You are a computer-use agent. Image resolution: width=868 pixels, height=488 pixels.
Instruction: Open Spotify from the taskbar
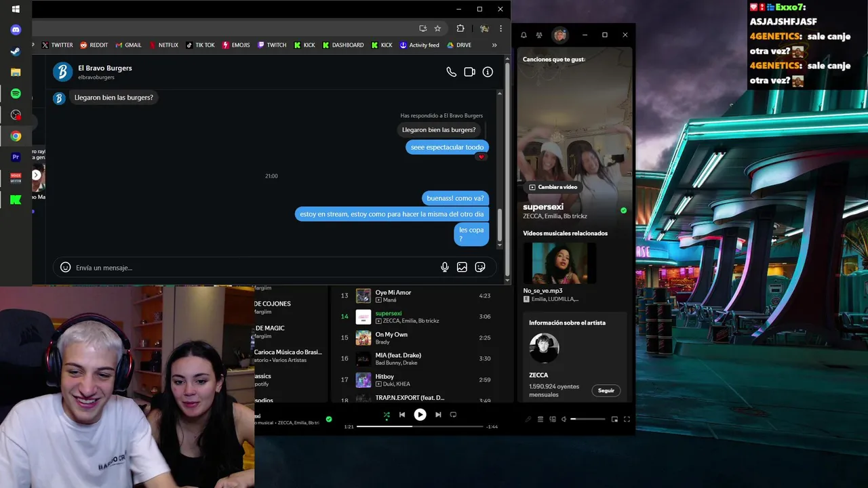click(x=16, y=94)
